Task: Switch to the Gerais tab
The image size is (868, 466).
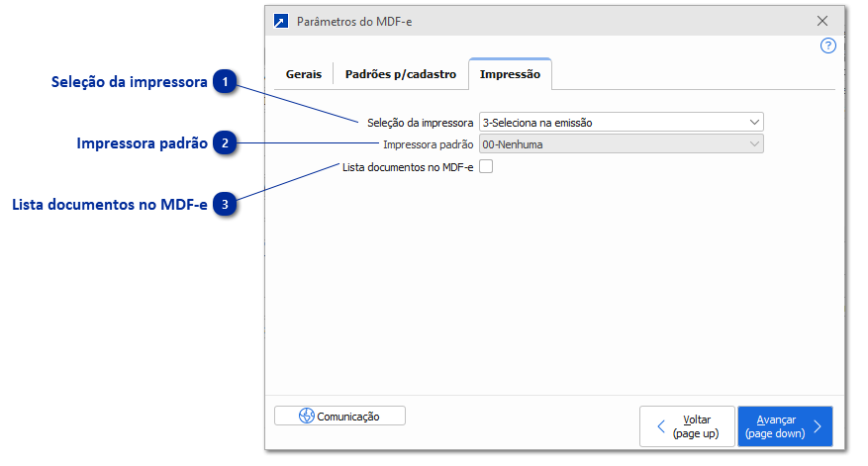Action: click(x=303, y=74)
